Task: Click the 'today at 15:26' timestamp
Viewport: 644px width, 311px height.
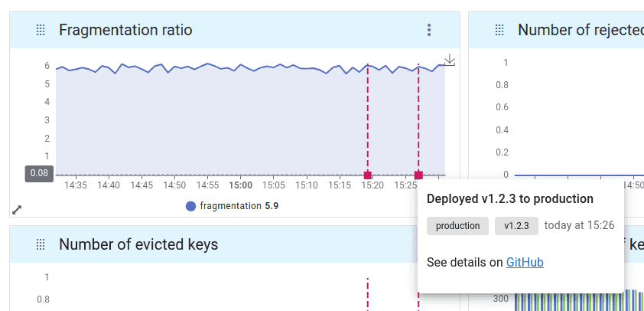Action: point(579,226)
